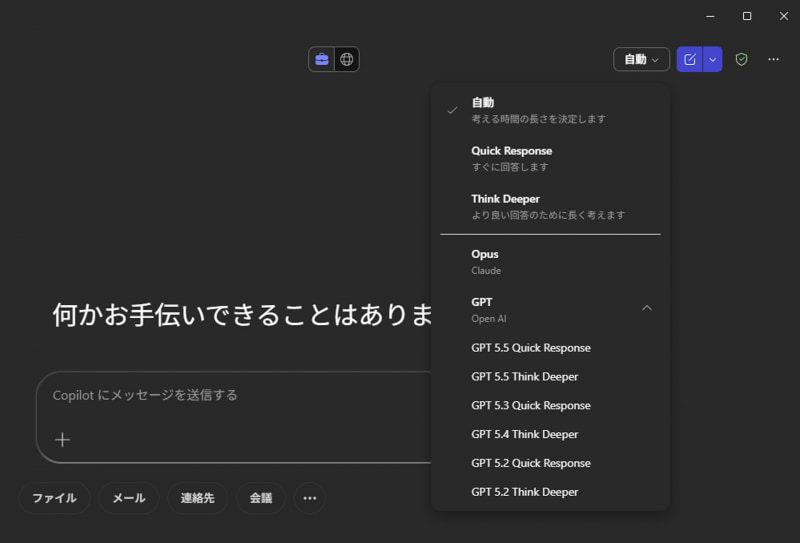Pick GPT 5.2 Think Deeper
This screenshot has height=543, width=800.
tap(550, 492)
